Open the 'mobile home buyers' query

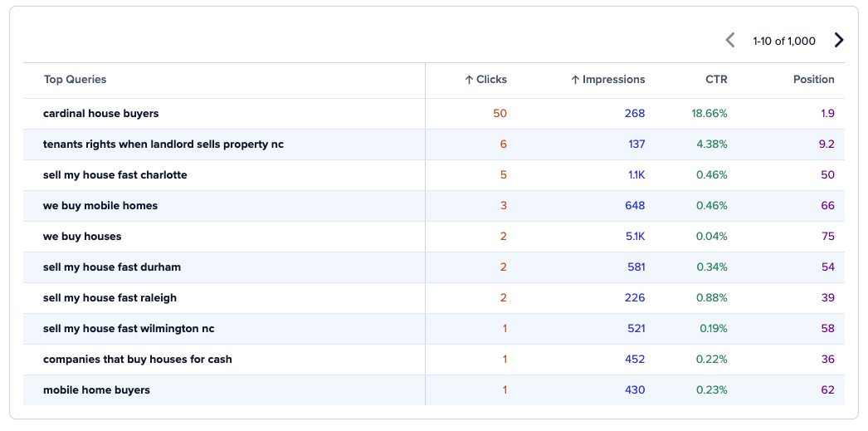(96, 390)
